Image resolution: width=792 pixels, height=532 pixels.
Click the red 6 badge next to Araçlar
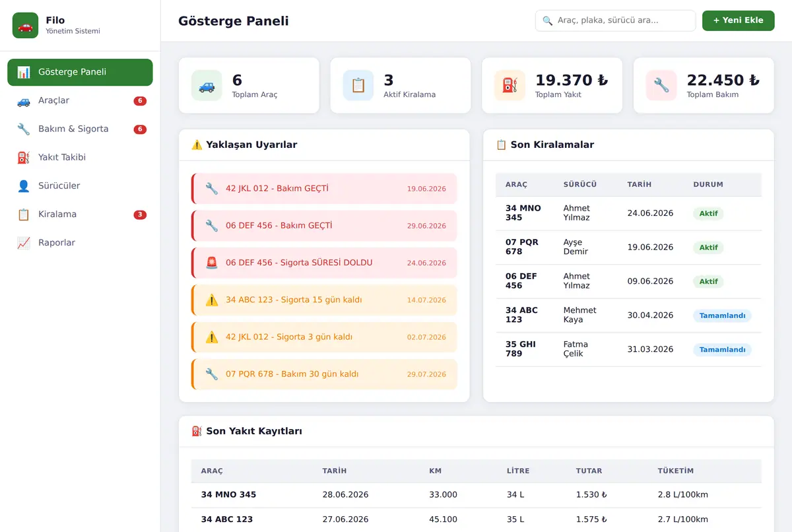pos(140,101)
